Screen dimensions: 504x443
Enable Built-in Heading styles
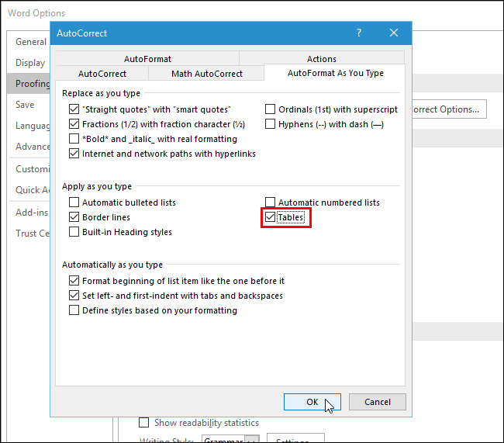(74, 232)
